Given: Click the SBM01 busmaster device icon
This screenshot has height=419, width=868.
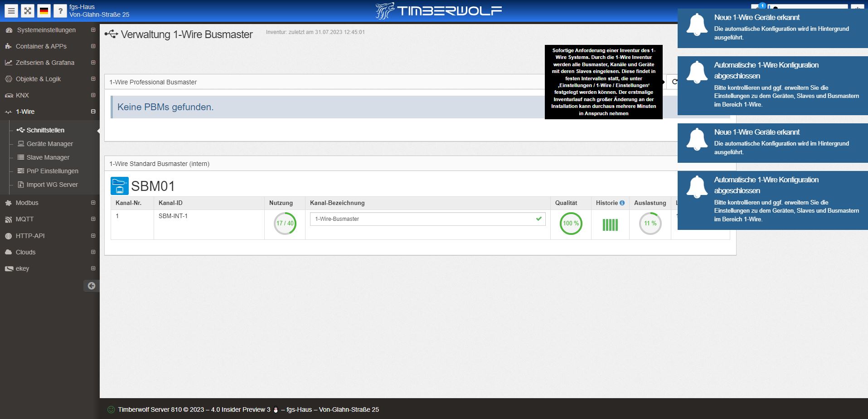Looking at the screenshot, I should tap(120, 186).
